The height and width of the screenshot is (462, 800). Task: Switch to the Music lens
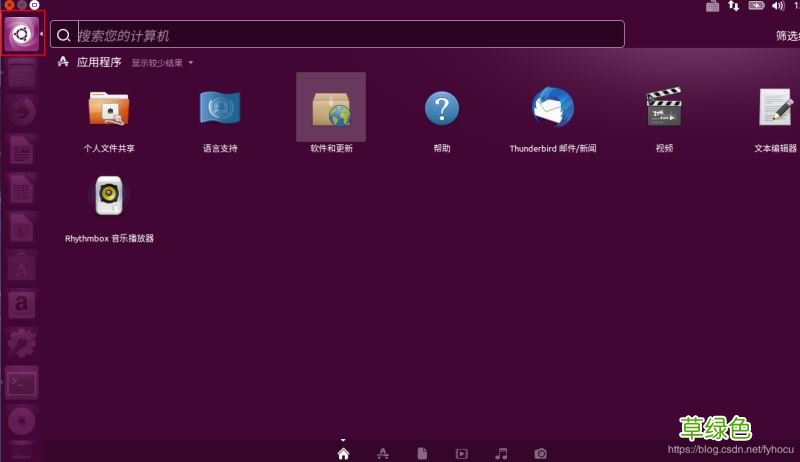(x=501, y=453)
